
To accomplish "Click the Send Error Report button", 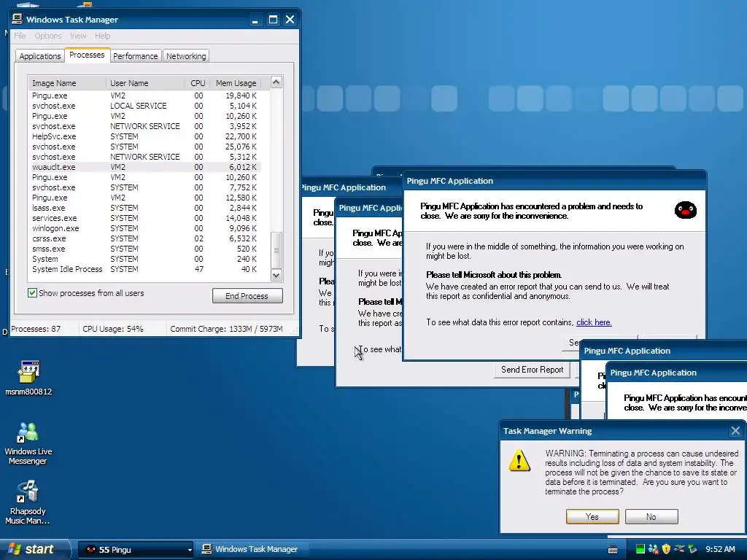I will (x=532, y=370).
